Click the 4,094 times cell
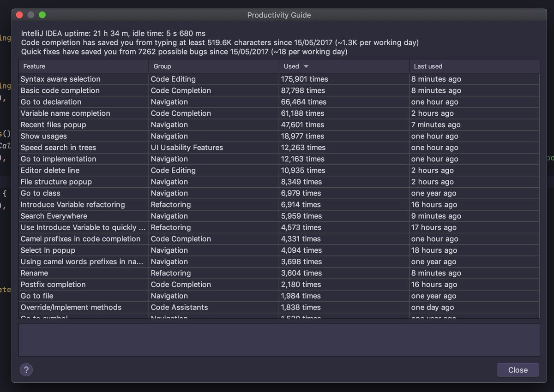Screen dimensions: 554x392 [344, 250]
